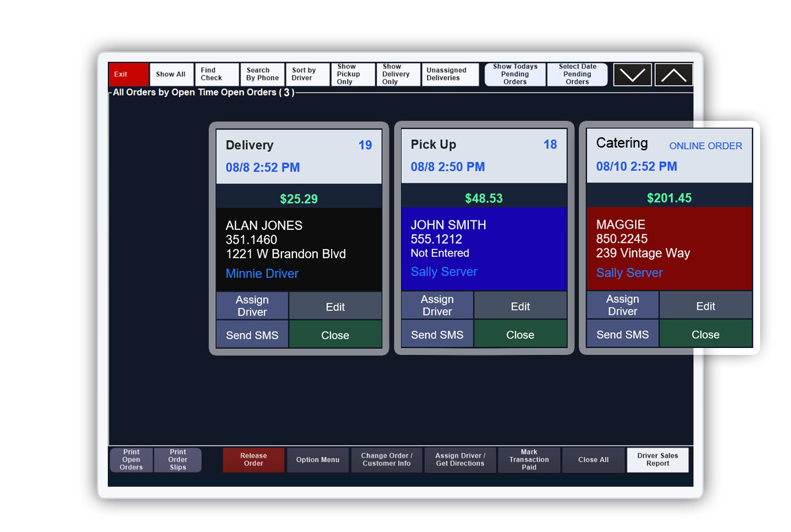Click the up arrow scroll icon
The width and height of the screenshot is (791, 532).
(x=673, y=75)
